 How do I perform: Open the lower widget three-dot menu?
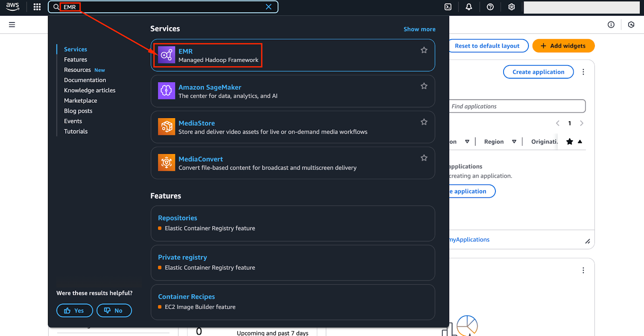pos(583,270)
